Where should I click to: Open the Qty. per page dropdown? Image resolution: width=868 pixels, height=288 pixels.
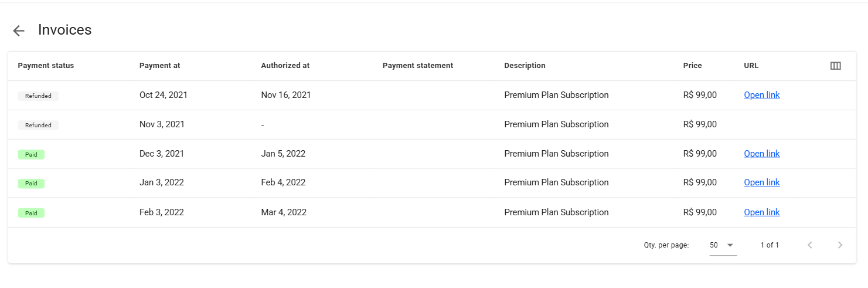tap(723, 245)
